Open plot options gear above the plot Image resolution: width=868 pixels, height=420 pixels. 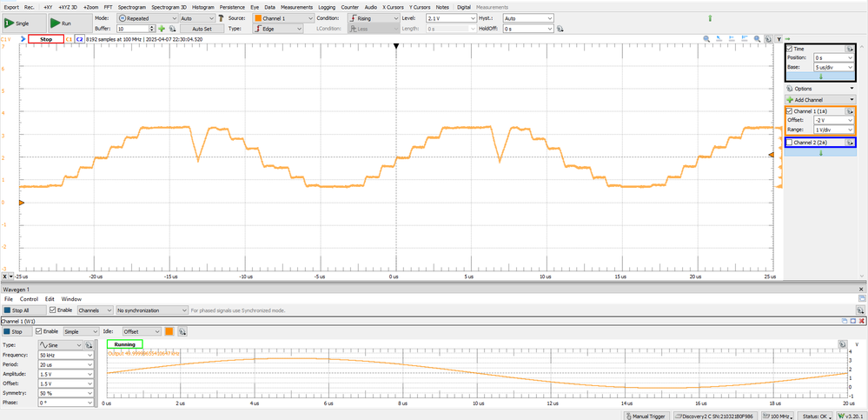(768, 39)
